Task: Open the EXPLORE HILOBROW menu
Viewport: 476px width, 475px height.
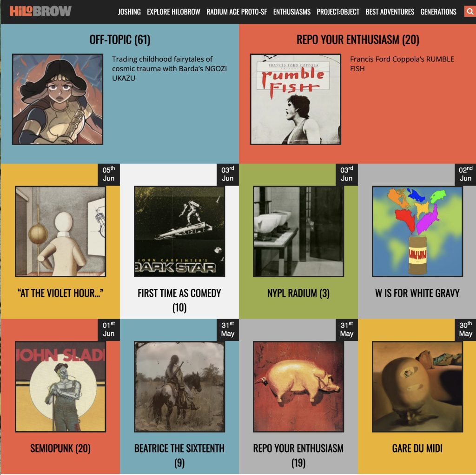Action: 174,12
